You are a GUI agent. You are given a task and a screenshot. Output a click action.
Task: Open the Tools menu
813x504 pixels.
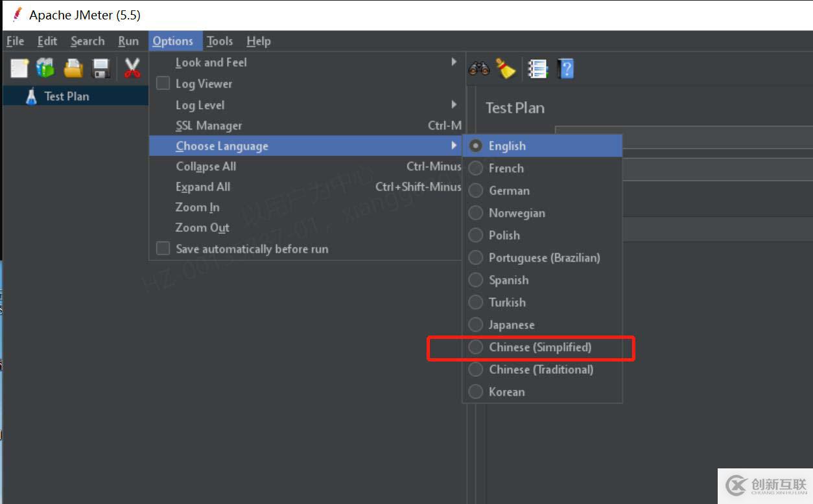220,41
